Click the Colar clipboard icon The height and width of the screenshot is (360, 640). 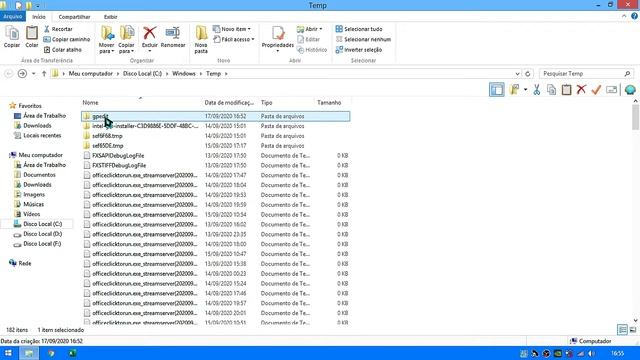coord(32,33)
